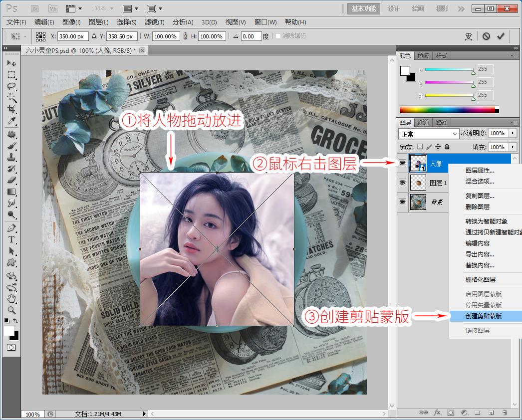Click the rotation angle input field
The image size is (522, 420).
coord(251,36)
